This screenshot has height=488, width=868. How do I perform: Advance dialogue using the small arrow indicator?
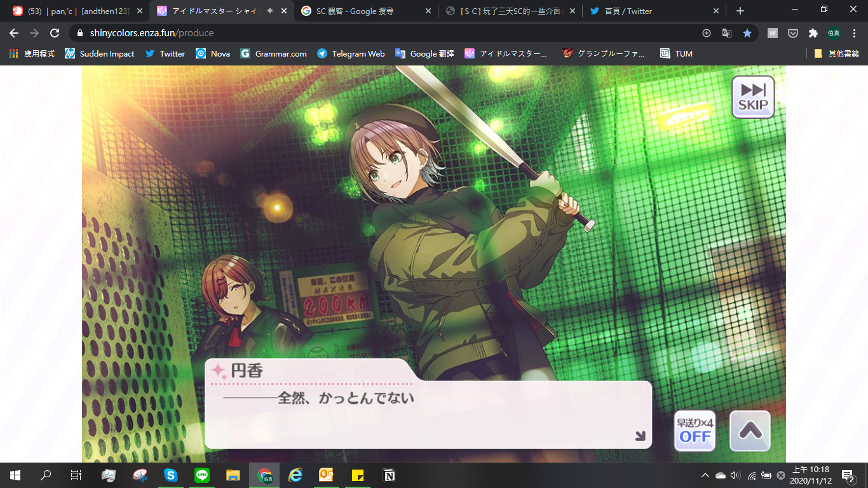pyautogui.click(x=640, y=436)
